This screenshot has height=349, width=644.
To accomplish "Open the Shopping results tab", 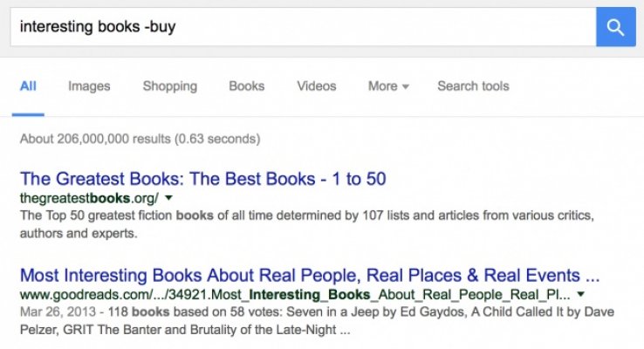I will (x=169, y=86).
